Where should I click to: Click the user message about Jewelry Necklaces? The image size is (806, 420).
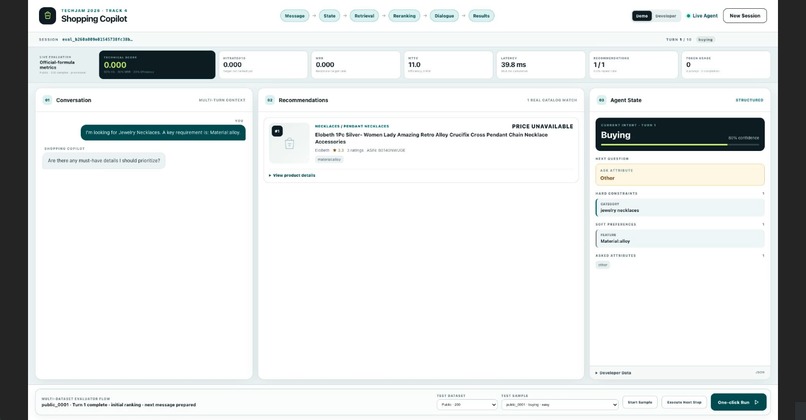click(163, 133)
